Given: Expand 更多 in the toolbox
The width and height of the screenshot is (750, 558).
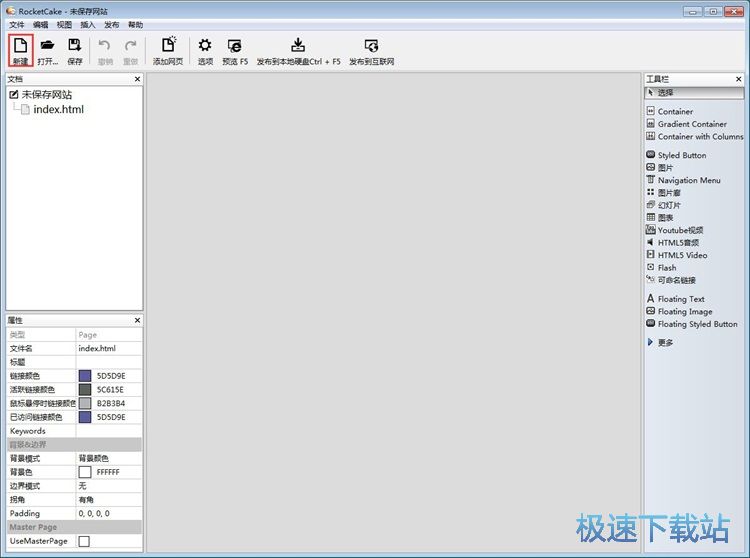Looking at the screenshot, I should 665,342.
